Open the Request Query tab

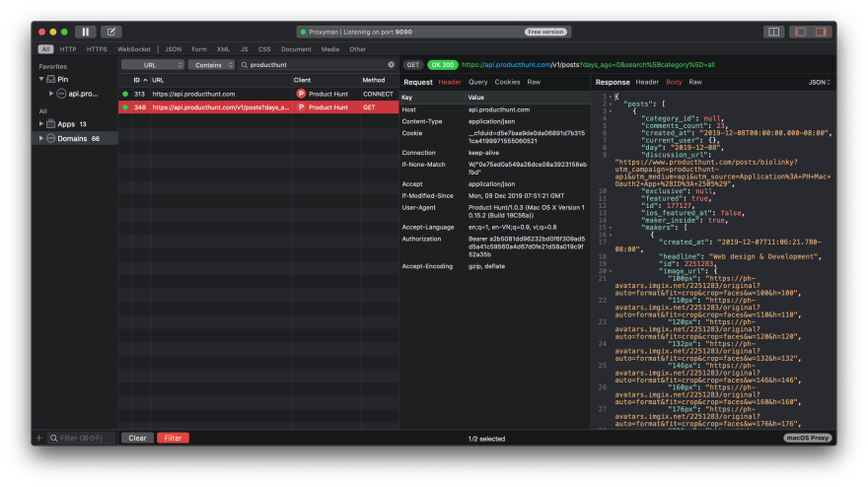pos(477,82)
